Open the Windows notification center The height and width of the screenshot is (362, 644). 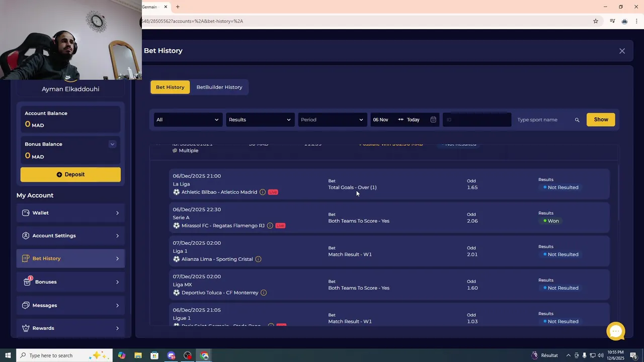click(x=634, y=355)
